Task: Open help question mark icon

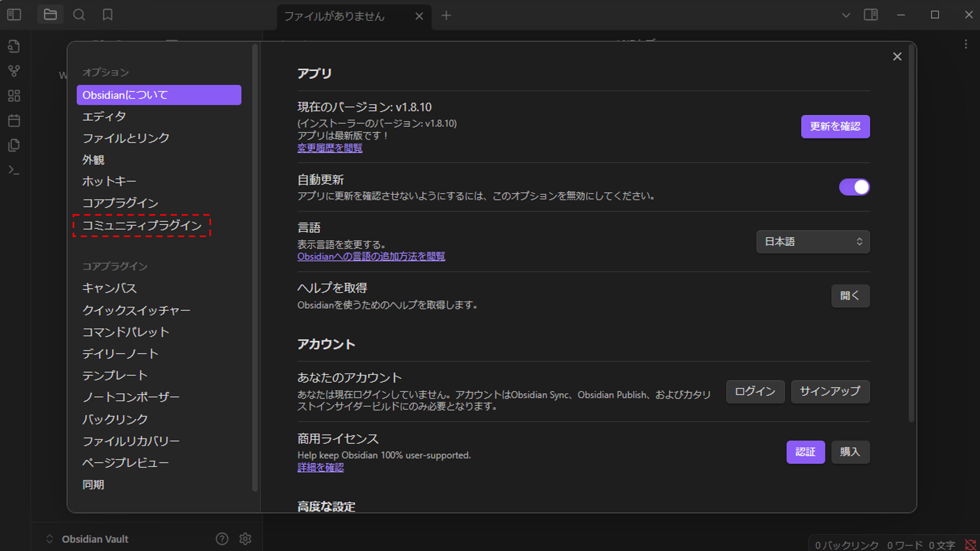Action: coord(222,539)
